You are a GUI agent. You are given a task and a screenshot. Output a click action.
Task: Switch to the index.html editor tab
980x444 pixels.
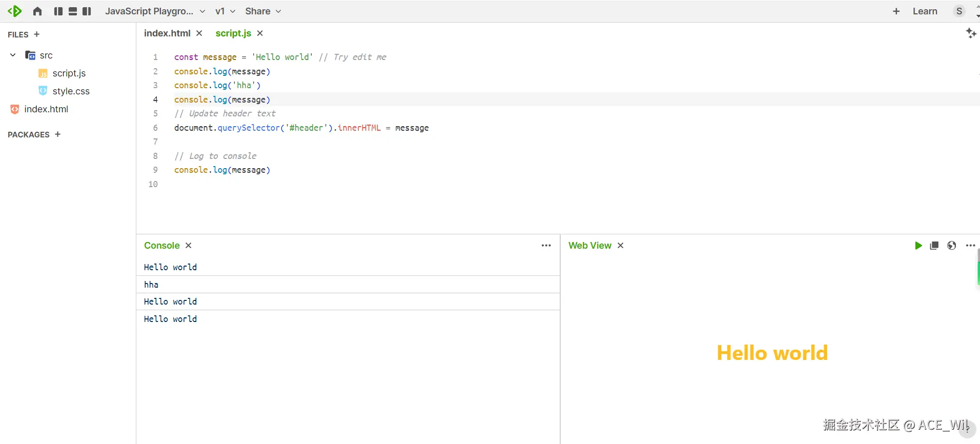pyautogui.click(x=167, y=33)
